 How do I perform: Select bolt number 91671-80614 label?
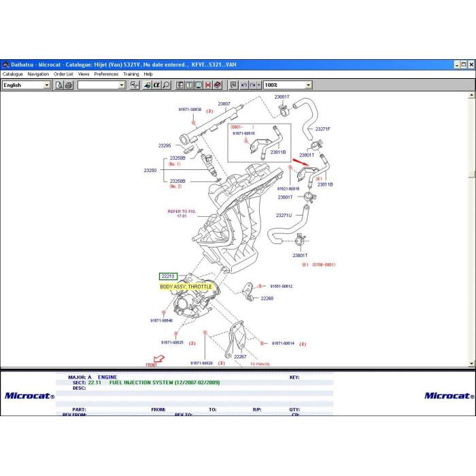point(283,343)
